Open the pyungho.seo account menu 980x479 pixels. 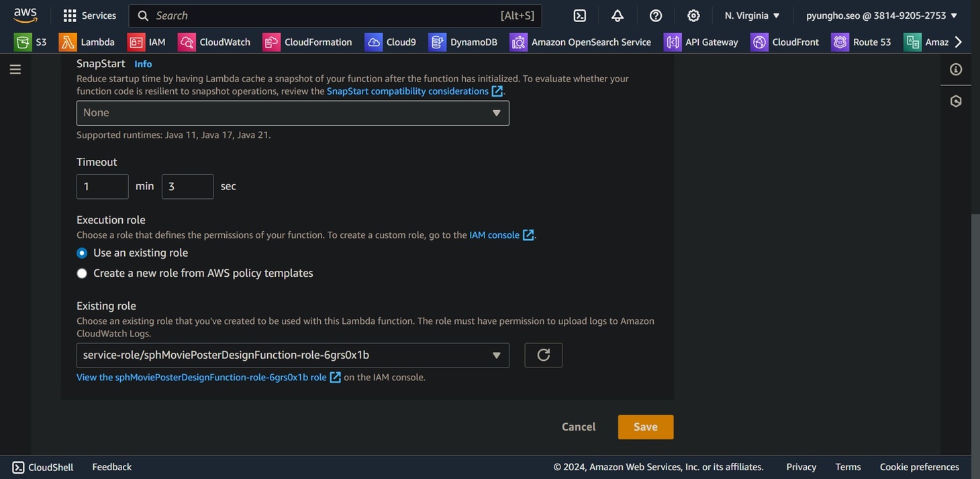882,15
